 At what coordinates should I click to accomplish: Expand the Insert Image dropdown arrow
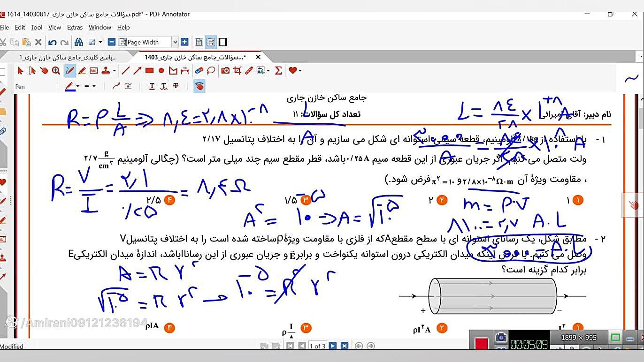268,71
